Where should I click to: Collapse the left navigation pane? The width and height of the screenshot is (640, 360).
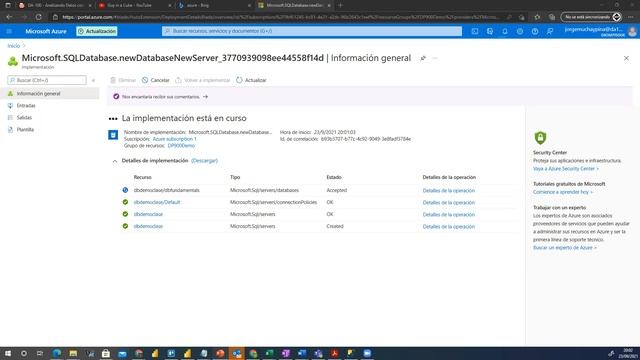point(93,80)
